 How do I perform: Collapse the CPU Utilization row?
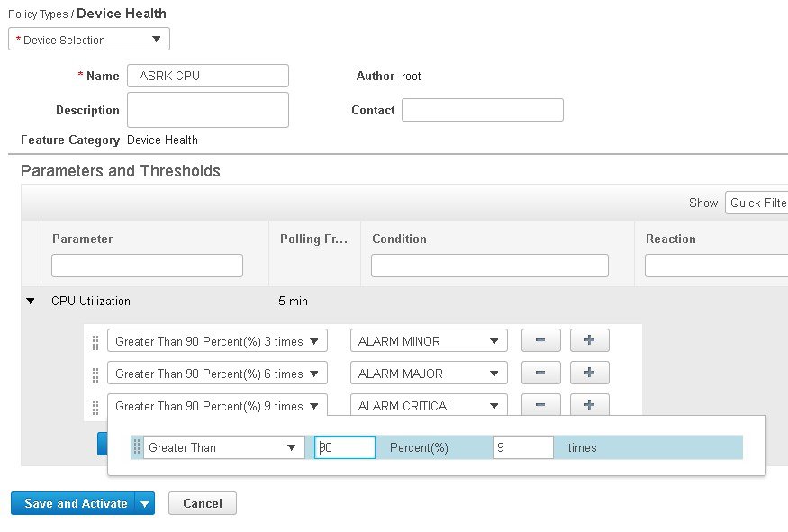pyautogui.click(x=32, y=302)
